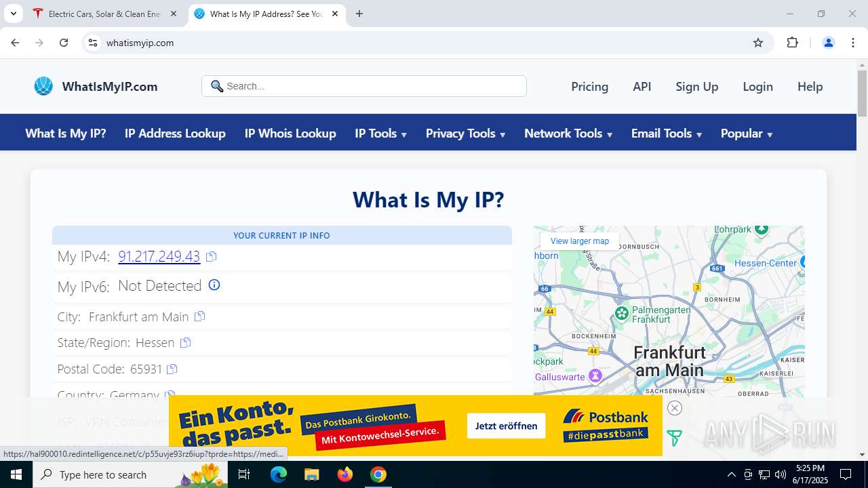This screenshot has width=868, height=488.
Task: Copy the State/Region Hessen value
Action: (185, 343)
